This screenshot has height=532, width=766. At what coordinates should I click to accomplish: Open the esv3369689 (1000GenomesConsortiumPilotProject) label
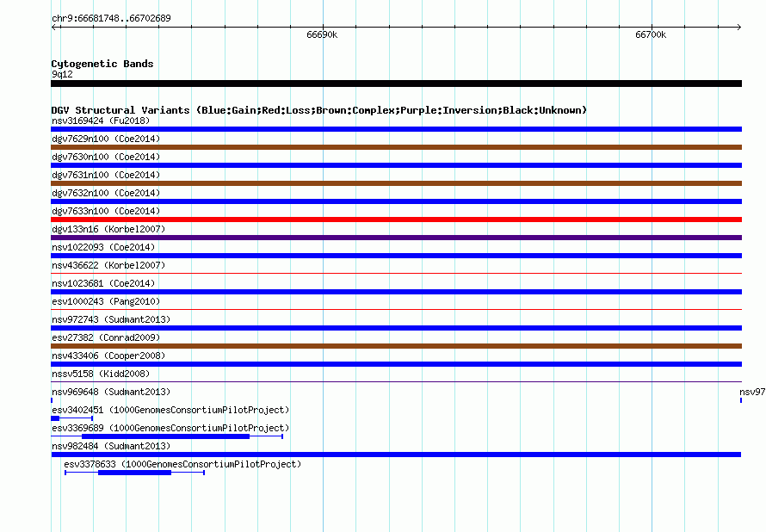click(170, 428)
